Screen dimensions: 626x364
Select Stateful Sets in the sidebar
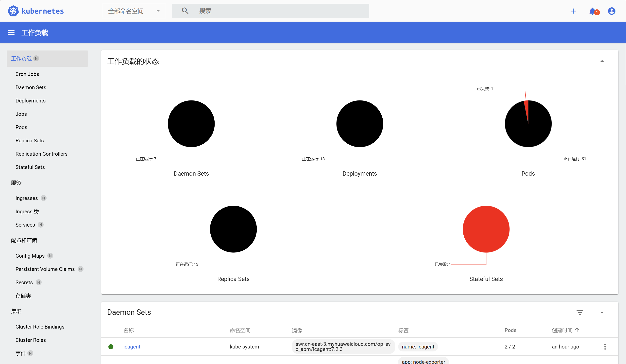click(30, 167)
